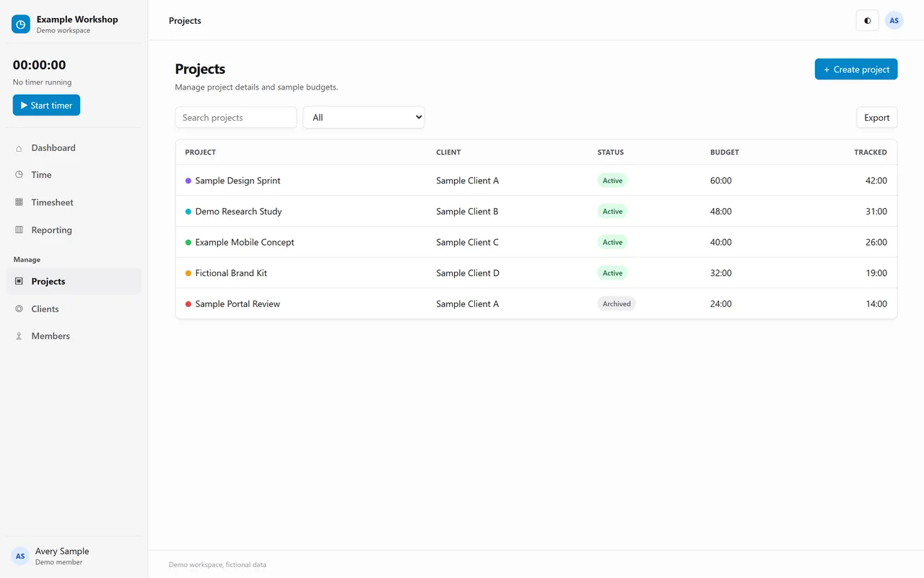Click the TRACKED column header

pyautogui.click(x=871, y=152)
